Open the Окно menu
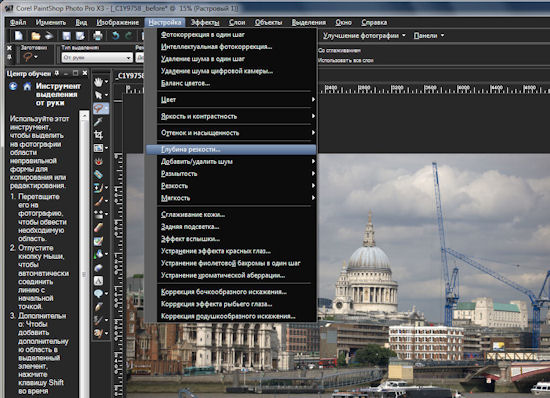This screenshot has height=398, width=550. tap(343, 22)
